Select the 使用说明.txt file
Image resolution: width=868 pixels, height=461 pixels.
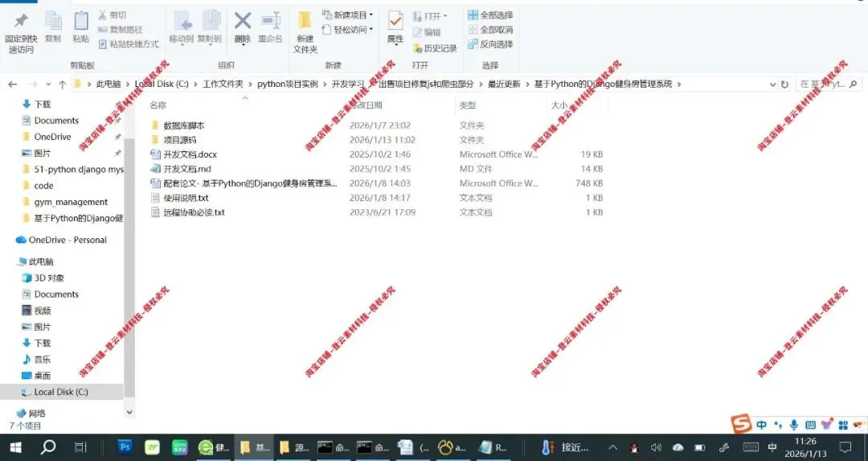click(x=186, y=197)
